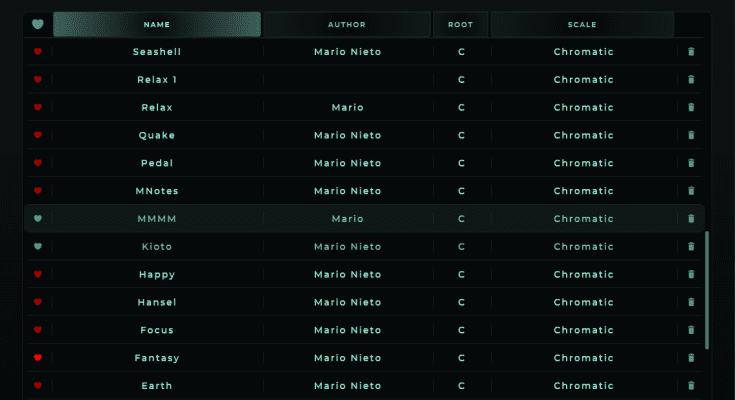735x400 pixels.
Task: Remove the Pedal preset with trash icon
Action: (x=691, y=163)
